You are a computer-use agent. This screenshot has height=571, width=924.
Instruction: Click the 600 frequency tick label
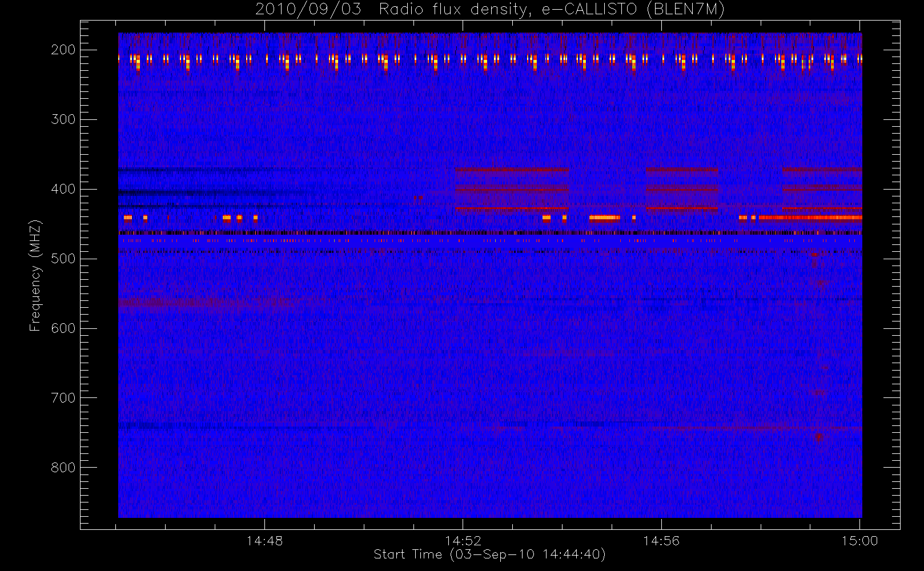point(63,328)
